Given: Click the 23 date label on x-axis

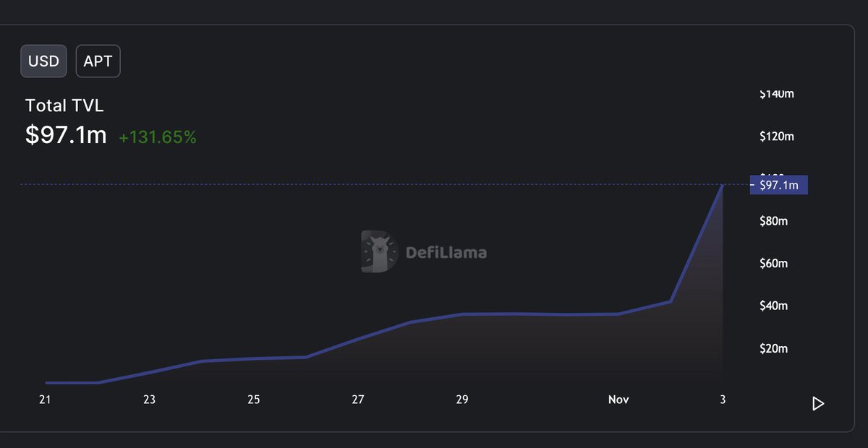Looking at the screenshot, I should click(149, 400).
